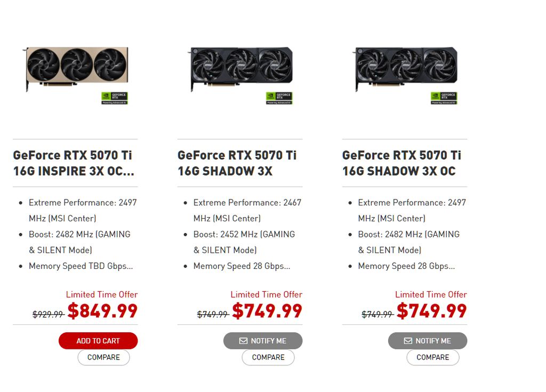Click NOTIFY ME for the SHADOW 3X card
The image size is (546, 392).
[263, 341]
